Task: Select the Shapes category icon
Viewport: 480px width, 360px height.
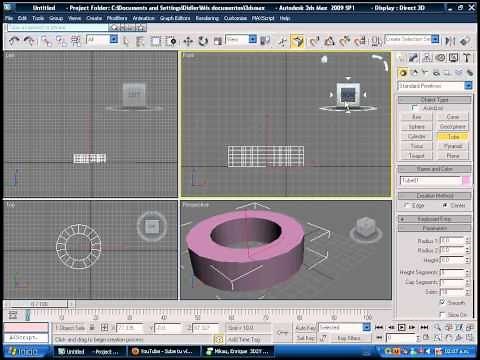Action: 414,72
